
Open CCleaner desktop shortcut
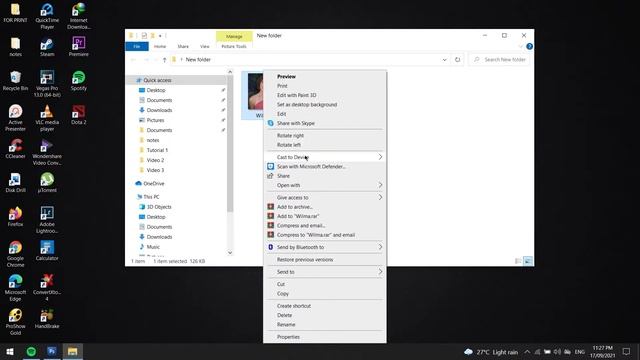point(16,149)
